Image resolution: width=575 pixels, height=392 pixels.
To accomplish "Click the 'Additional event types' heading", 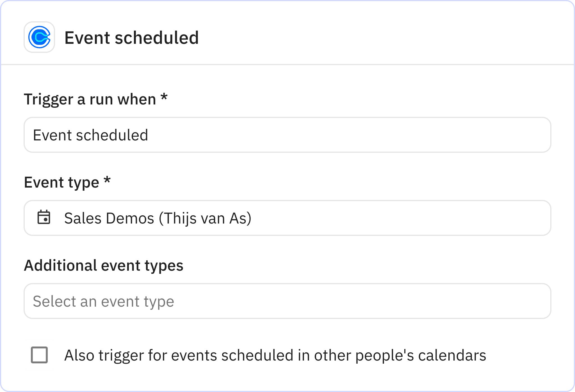I will [x=104, y=265].
